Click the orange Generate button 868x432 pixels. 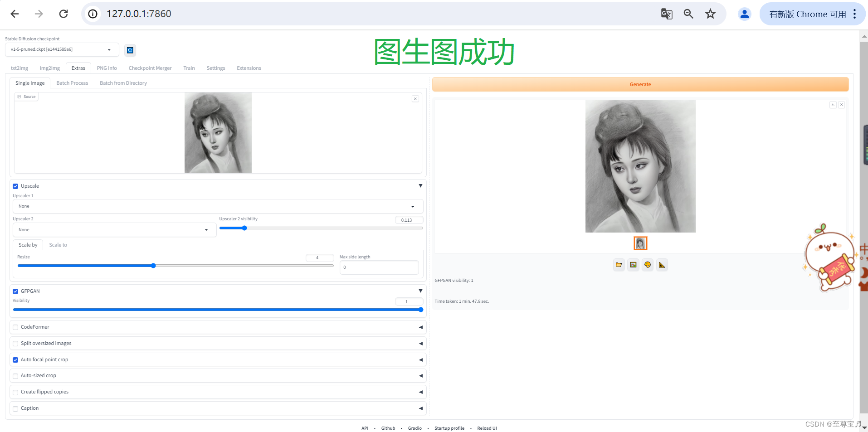[x=640, y=84]
